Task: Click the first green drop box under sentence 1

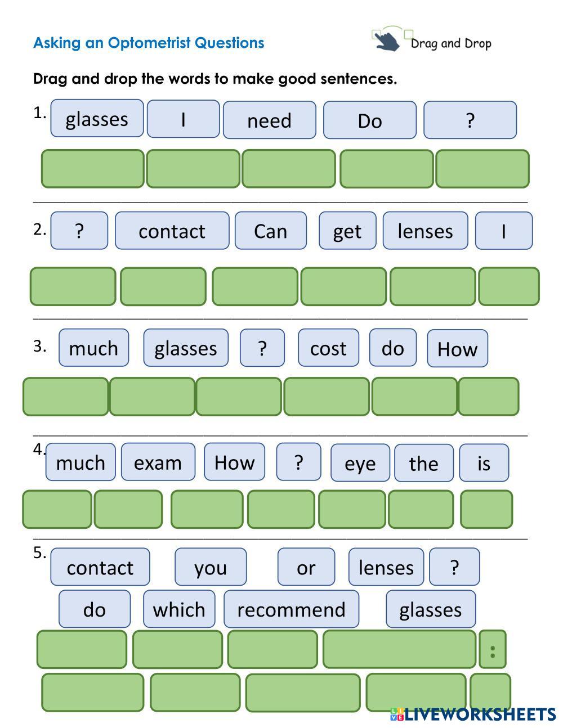Action: pos(92,169)
